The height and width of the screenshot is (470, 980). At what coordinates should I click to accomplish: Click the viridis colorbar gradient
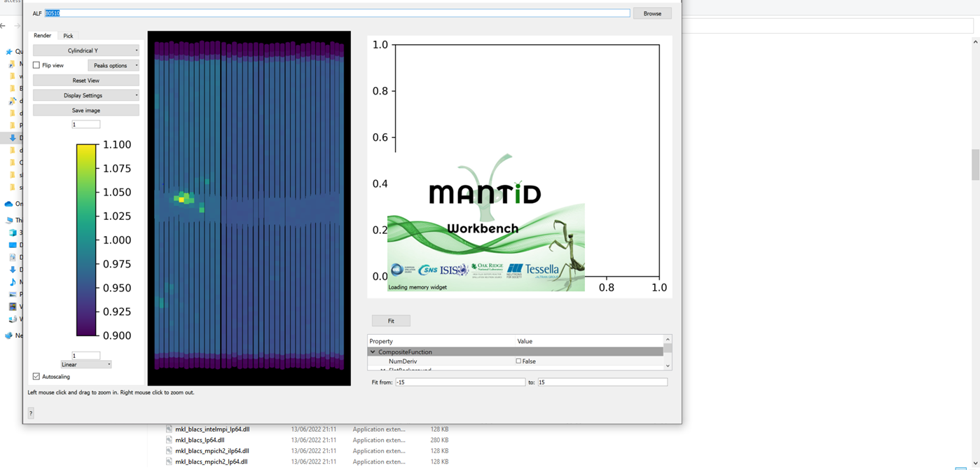[x=86, y=240]
